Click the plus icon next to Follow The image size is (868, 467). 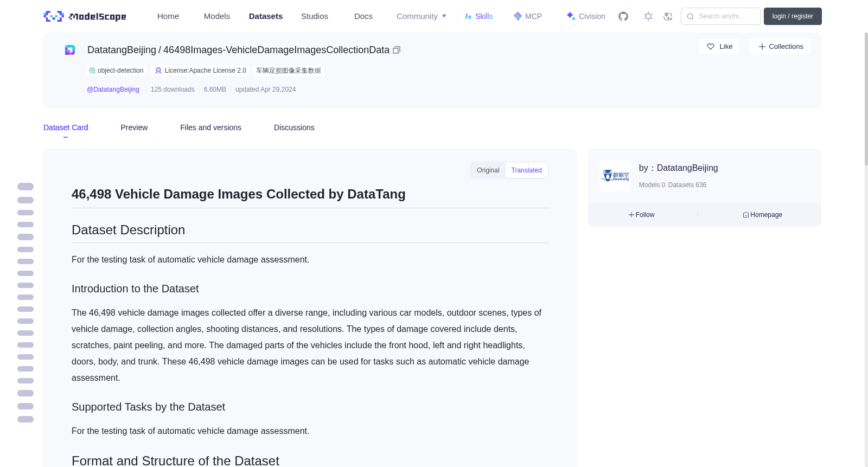pos(631,215)
